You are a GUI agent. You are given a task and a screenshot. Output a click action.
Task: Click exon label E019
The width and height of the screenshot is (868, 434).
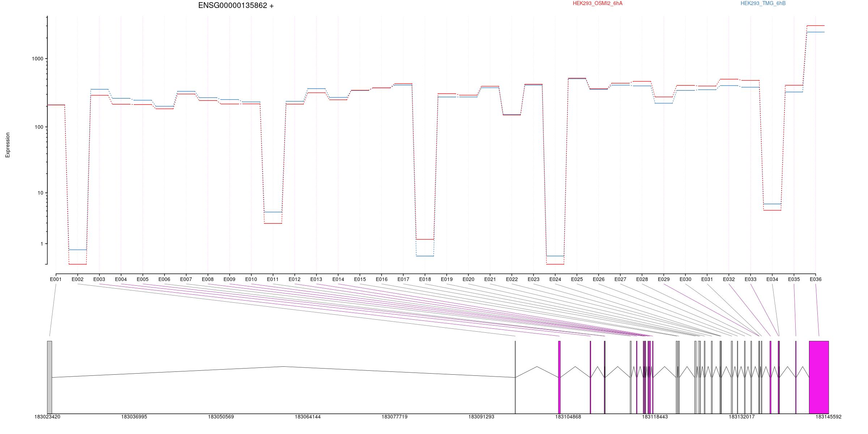447,279
